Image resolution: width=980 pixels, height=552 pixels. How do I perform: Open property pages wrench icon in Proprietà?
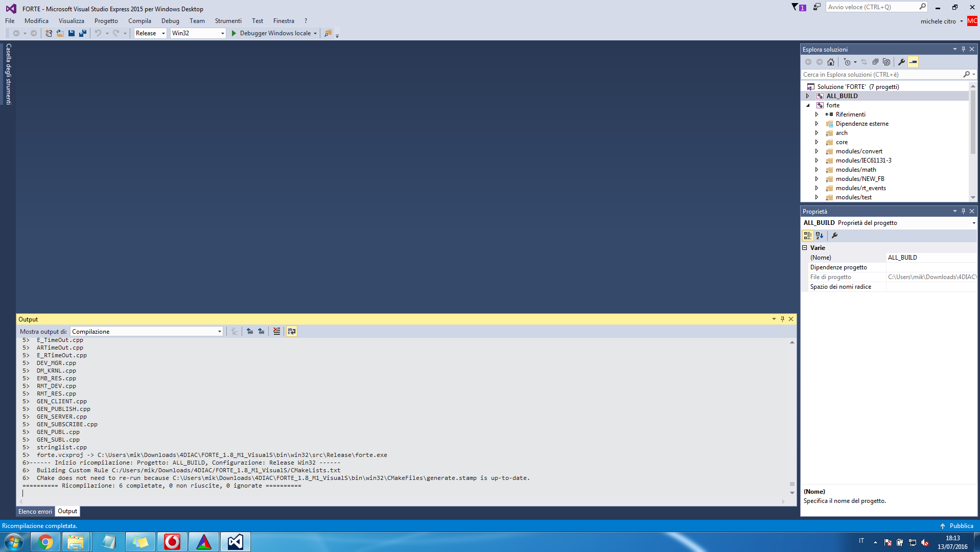coord(835,236)
